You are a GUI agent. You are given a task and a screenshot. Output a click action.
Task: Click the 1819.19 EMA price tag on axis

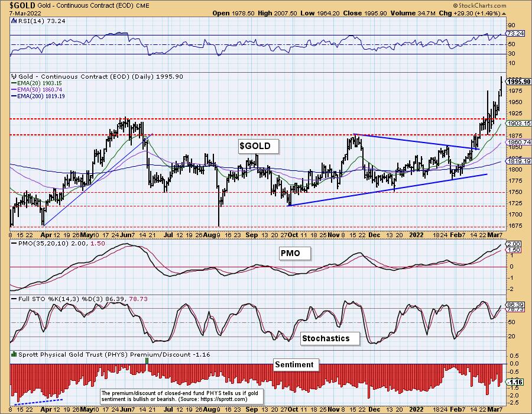(x=519, y=161)
